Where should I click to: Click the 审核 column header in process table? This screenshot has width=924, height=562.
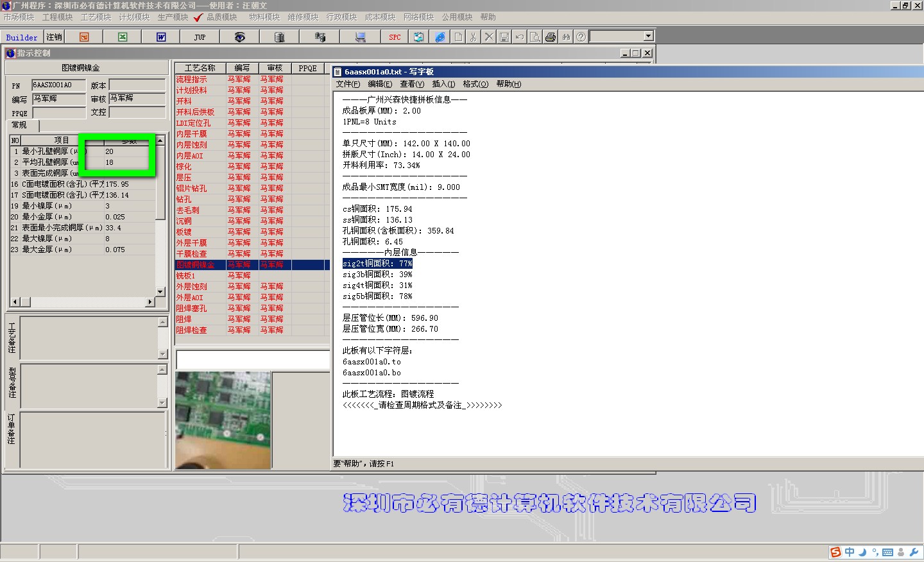point(275,68)
